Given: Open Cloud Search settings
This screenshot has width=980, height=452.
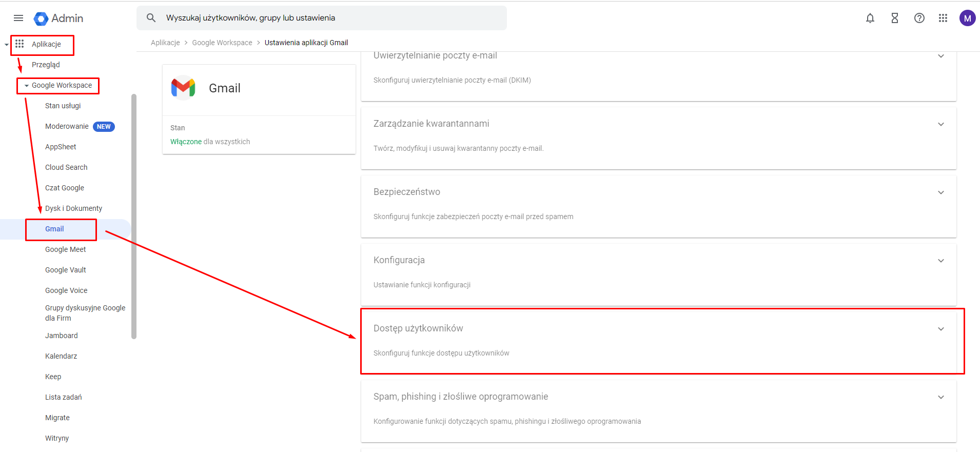Looking at the screenshot, I should point(66,167).
